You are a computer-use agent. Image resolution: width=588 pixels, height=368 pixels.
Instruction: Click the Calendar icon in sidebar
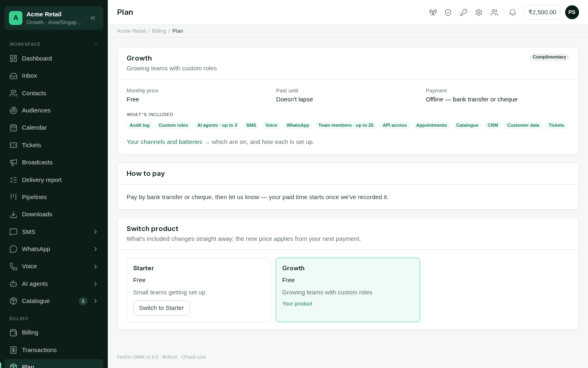13,128
